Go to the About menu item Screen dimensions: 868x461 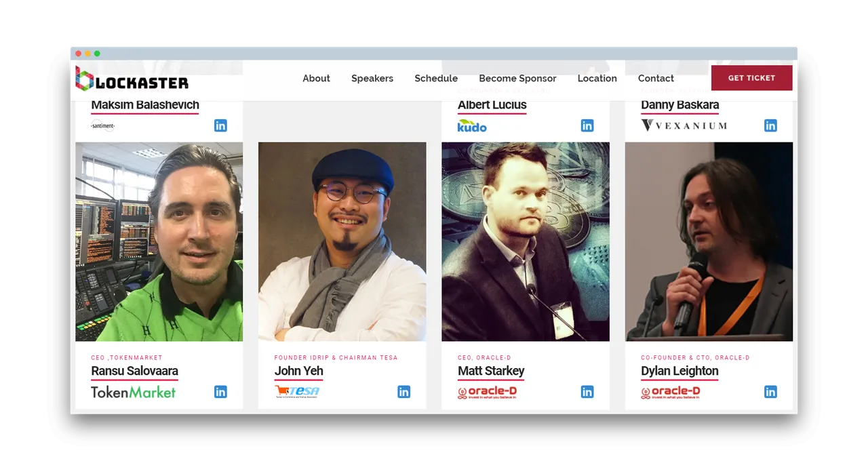click(316, 79)
